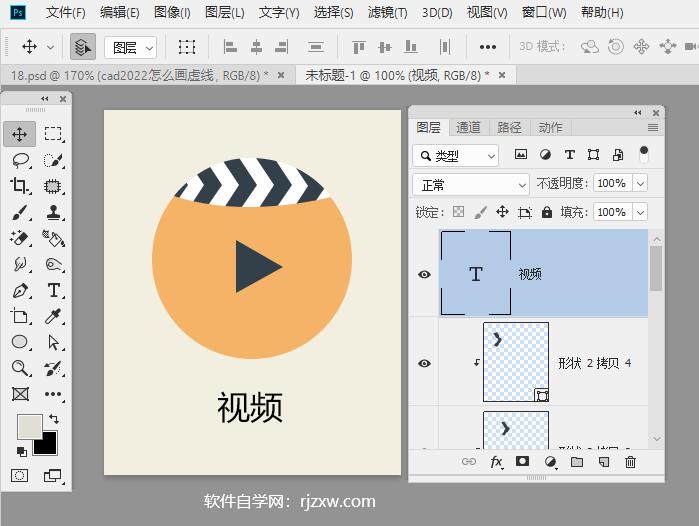Viewport: 699px width, 526px height.
Task: Add layer style via fx icon
Action: click(x=496, y=462)
